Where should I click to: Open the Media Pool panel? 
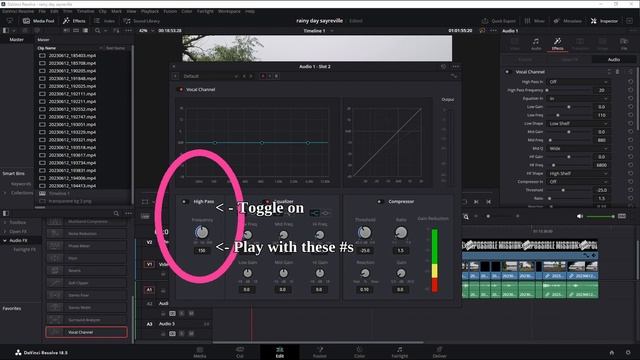[x=38, y=21]
